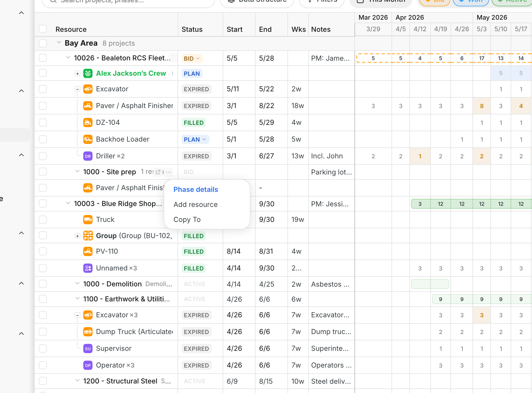The height and width of the screenshot is (393, 532).
Task: Check the DZ-104 row checkbox
Action: tap(43, 123)
